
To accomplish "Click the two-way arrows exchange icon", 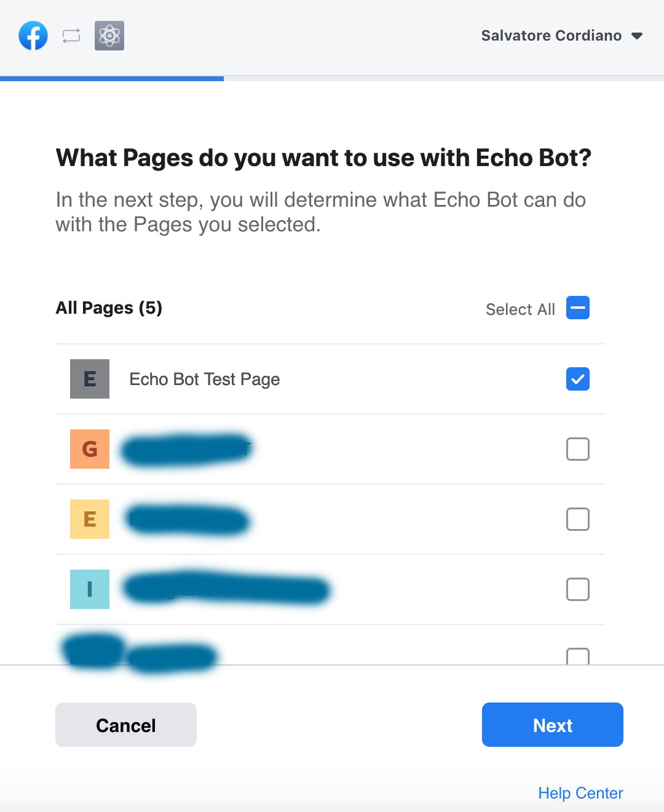I will pyautogui.click(x=71, y=36).
